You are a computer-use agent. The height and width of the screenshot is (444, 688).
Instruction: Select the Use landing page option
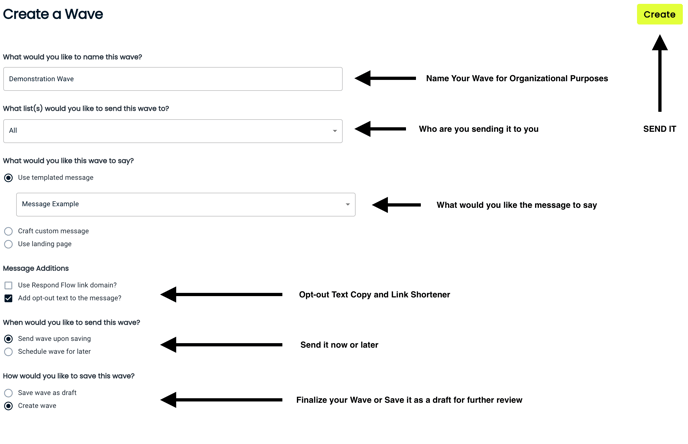click(x=9, y=244)
